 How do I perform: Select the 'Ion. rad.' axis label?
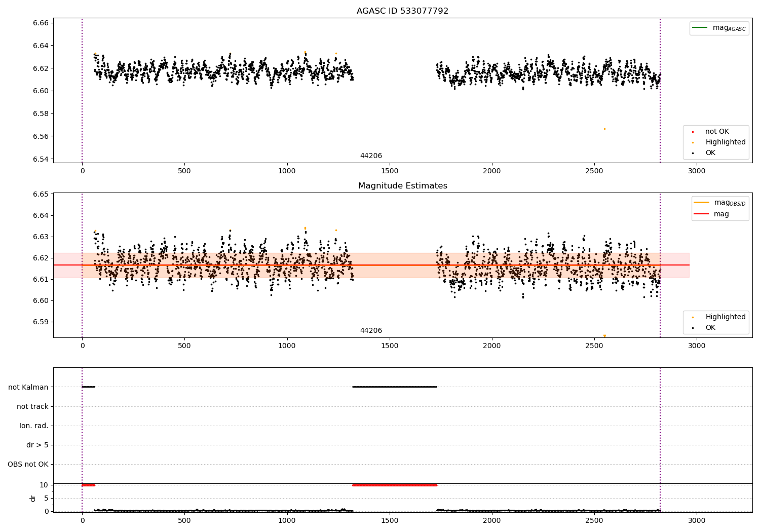[x=34, y=426]
